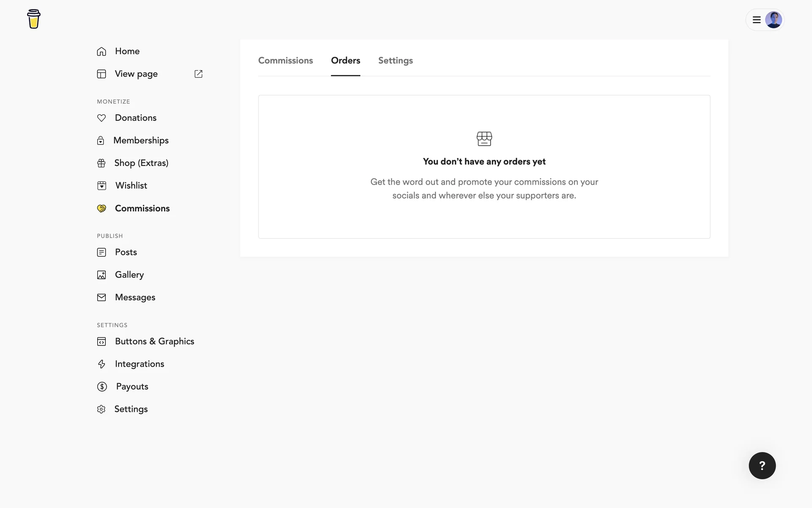This screenshot has width=812, height=508.
Task: Open Buttons & Graphics settings
Action: tap(154, 342)
